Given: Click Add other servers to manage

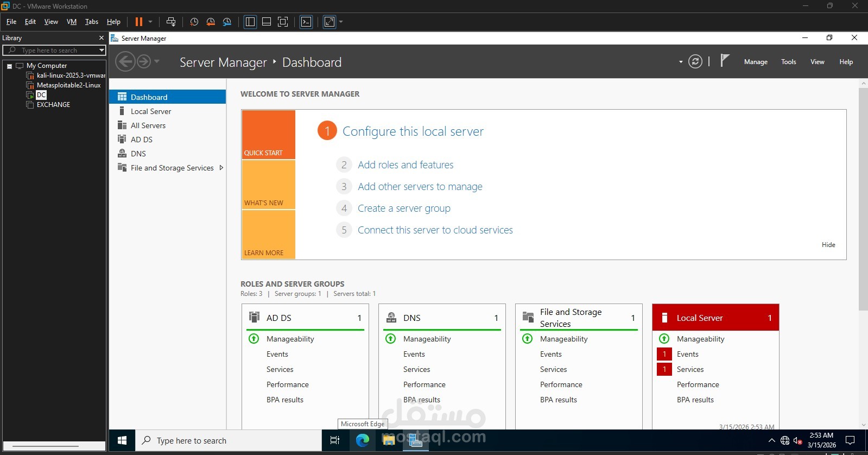Looking at the screenshot, I should pyautogui.click(x=420, y=186).
